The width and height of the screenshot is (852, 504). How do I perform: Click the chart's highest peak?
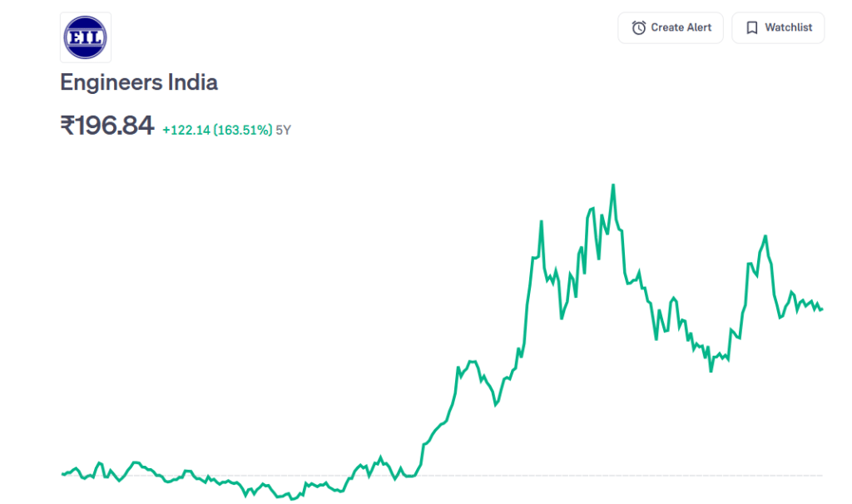[613, 185]
